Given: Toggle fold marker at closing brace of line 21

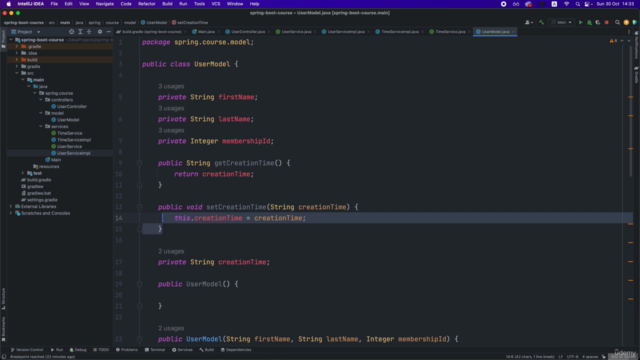Looking at the screenshot, I should coord(139,306).
